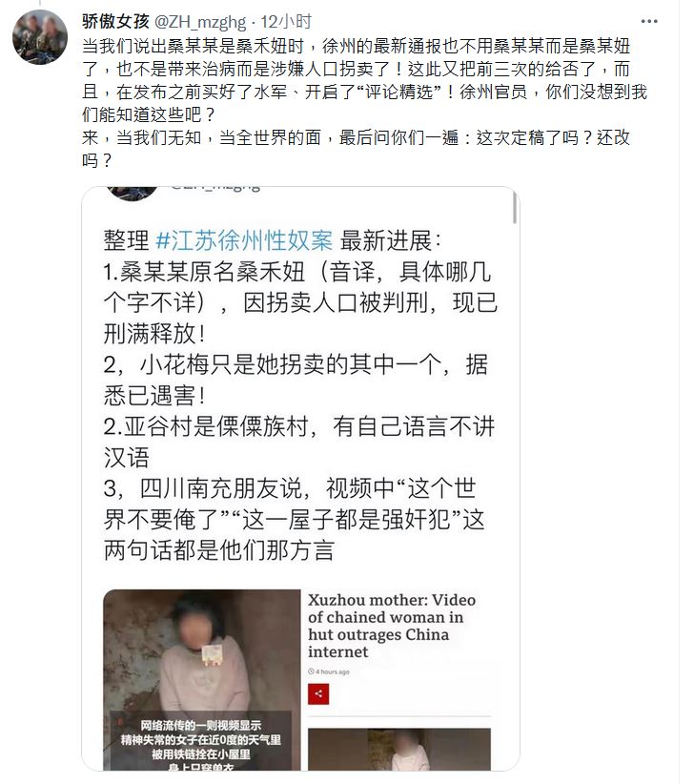This screenshot has height=784, width=694.
Task: Open the 骄傲女孩 display name
Action: pos(115,22)
